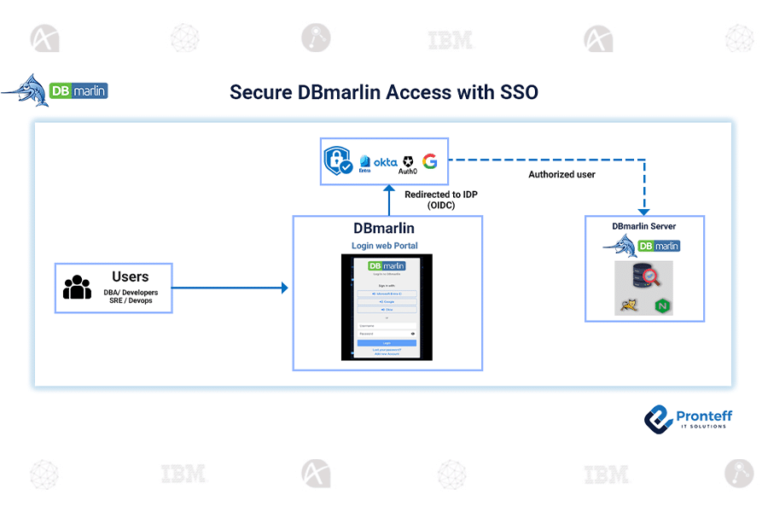Click the 'Users' heading
Image resolution: width=768 pixels, height=512 pixels.
130,277
